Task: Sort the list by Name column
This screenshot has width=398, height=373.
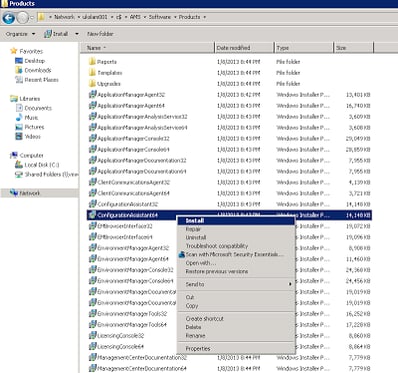Action: [x=147, y=48]
